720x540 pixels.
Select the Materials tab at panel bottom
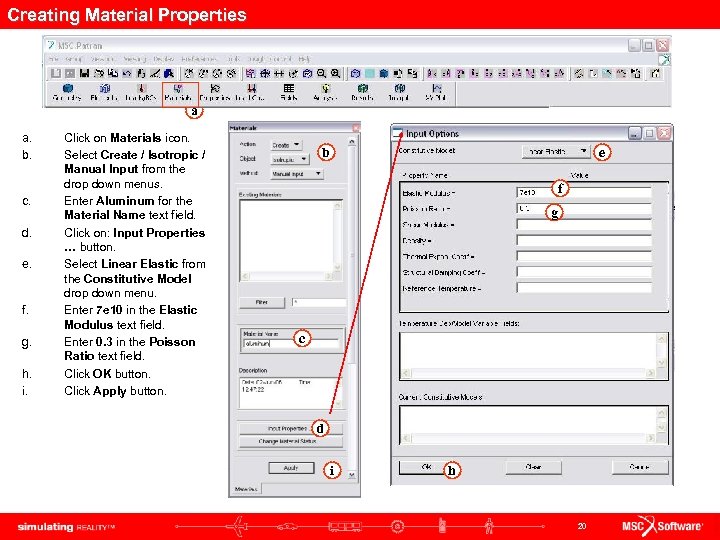pyautogui.click(x=246, y=489)
